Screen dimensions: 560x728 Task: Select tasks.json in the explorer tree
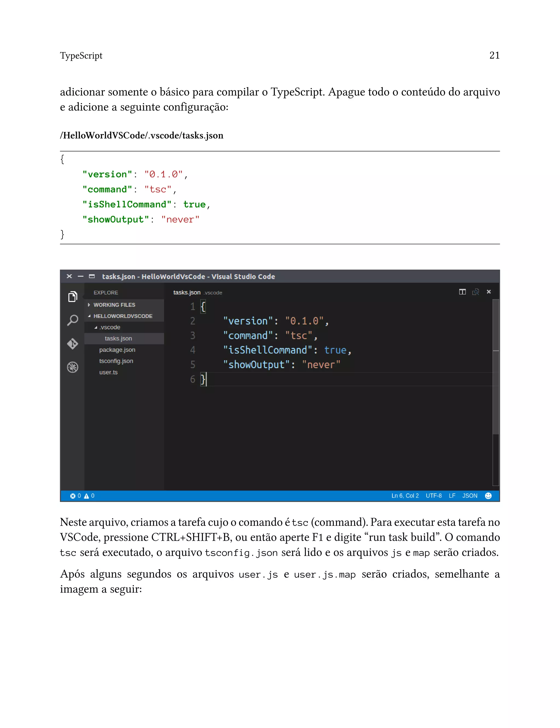tap(124, 338)
